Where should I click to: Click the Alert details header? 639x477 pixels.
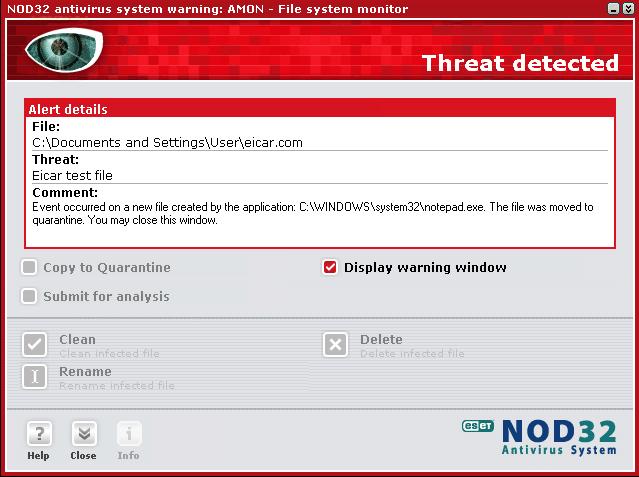(x=320, y=109)
